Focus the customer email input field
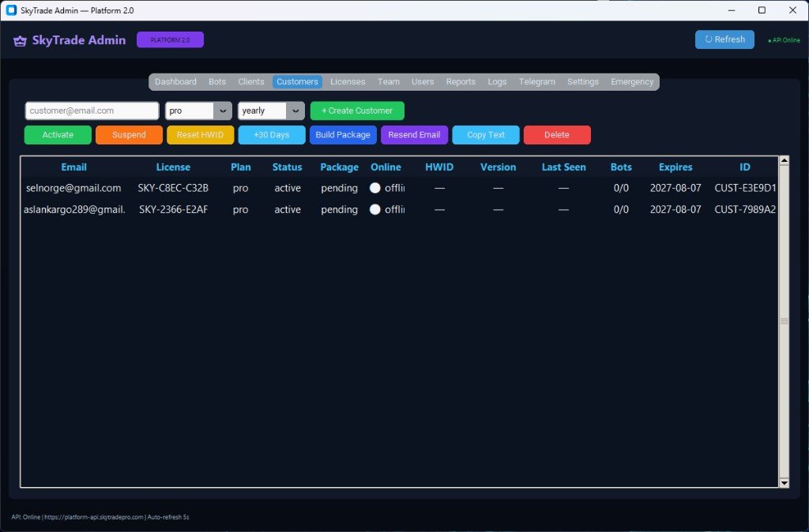The image size is (809, 532). tap(92, 111)
